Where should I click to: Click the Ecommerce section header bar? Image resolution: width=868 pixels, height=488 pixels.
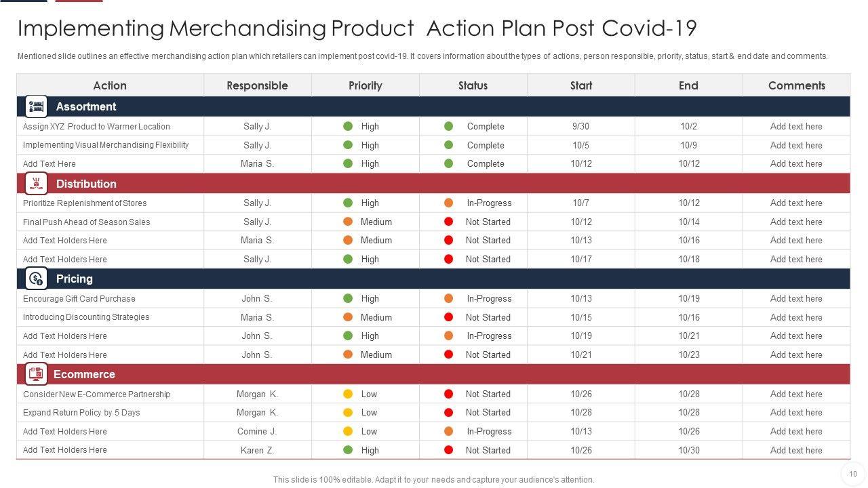point(434,374)
